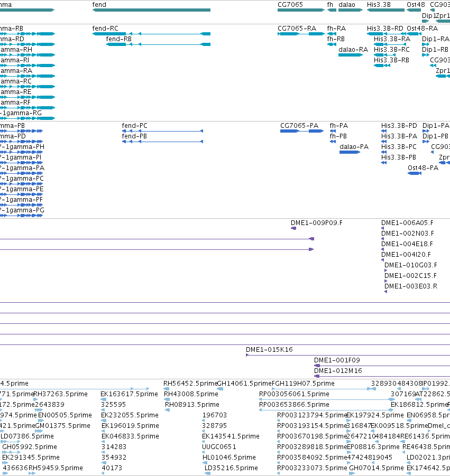
Task: Select the Ost48-PA protein feature
Action: [415, 173]
